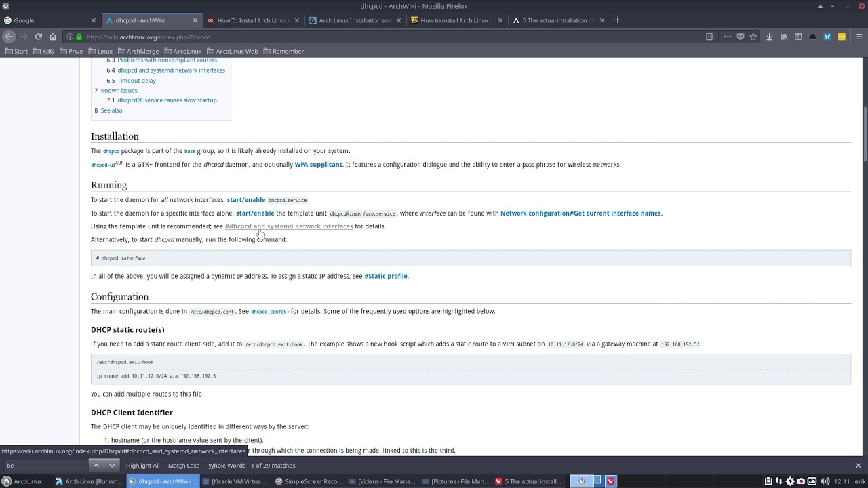868x488 pixels.
Task: Switch to Videos - File Manager taskbar window
Action: pyautogui.click(x=382, y=481)
